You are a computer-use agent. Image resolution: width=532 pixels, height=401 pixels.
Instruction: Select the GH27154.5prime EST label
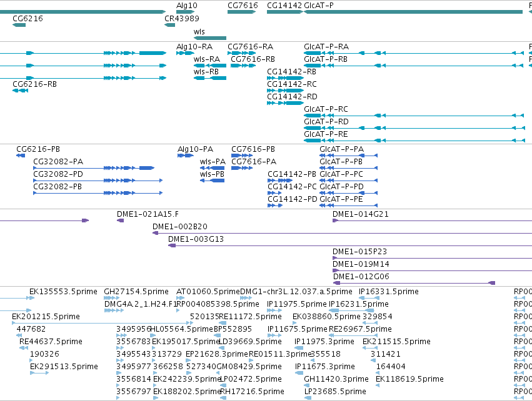point(136,292)
